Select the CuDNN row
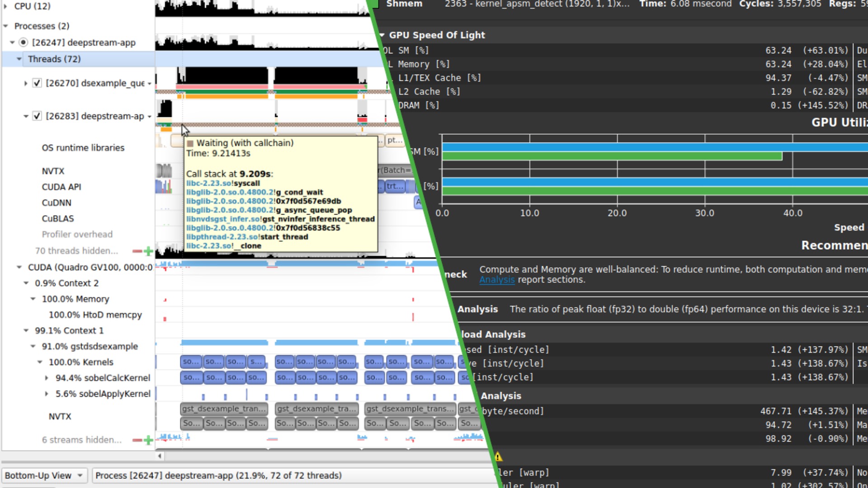The image size is (868, 488). [x=57, y=203]
